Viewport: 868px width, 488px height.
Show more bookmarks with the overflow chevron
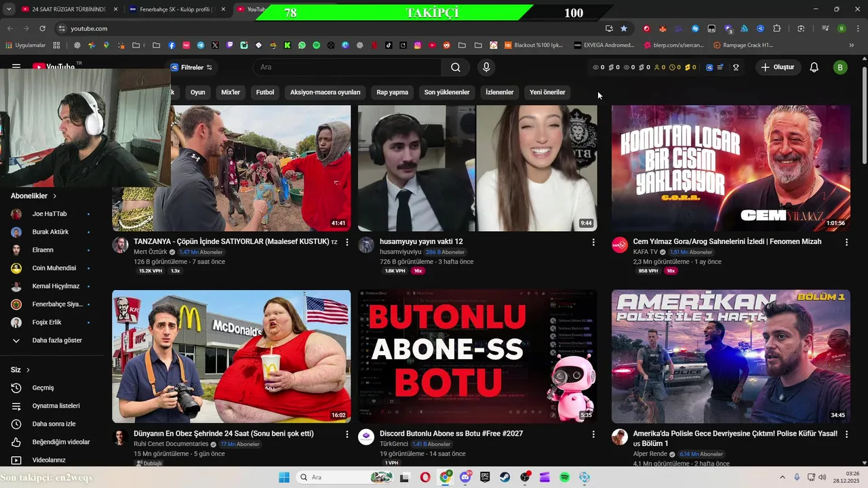[x=852, y=45]
